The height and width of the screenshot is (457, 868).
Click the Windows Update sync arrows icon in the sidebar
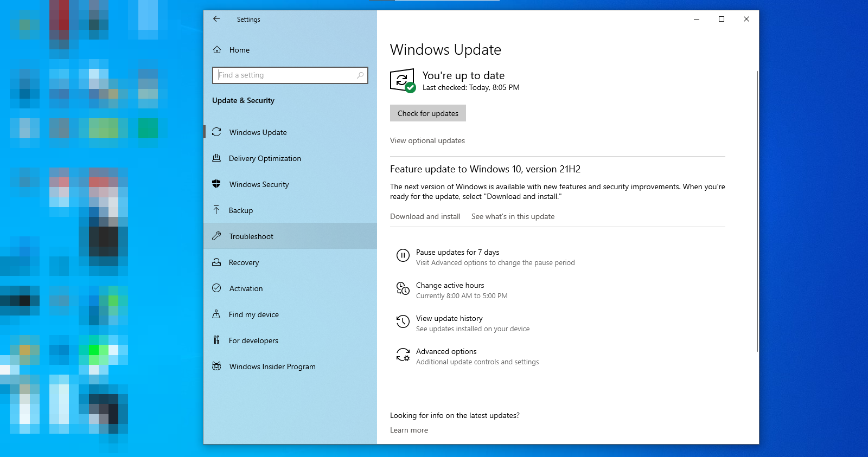[216, 132]
